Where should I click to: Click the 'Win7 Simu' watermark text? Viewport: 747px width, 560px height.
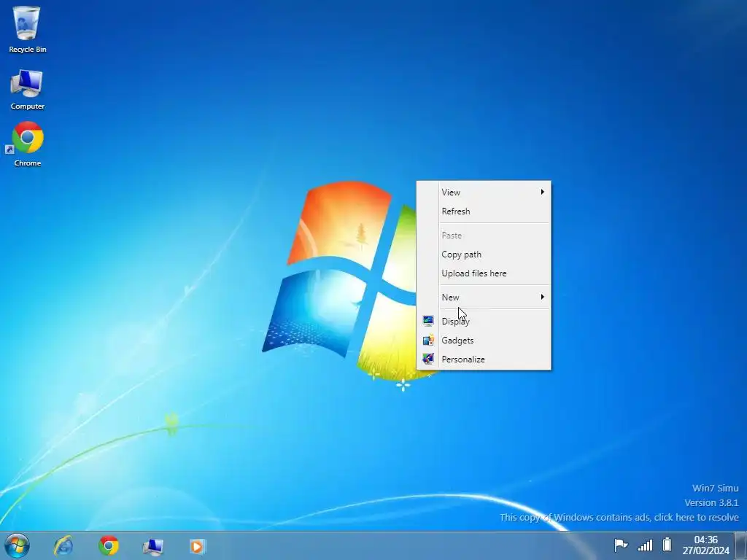715,488
